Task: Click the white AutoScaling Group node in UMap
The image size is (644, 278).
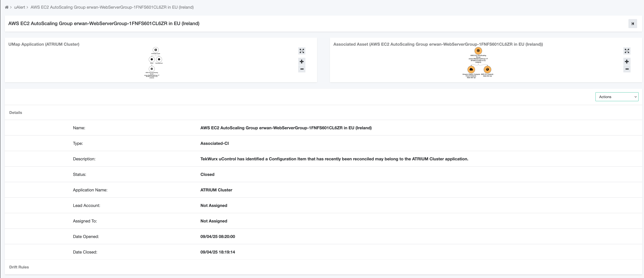Action: [x=152, y=69]
